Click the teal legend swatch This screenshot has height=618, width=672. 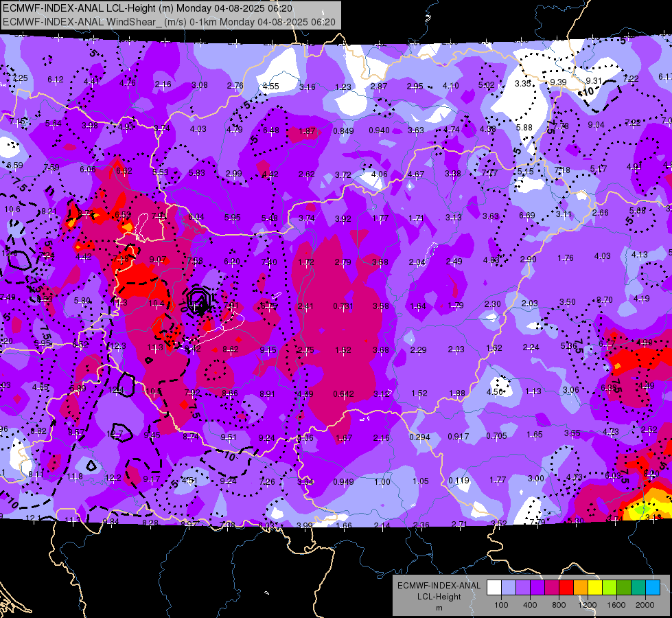(638, 588)
